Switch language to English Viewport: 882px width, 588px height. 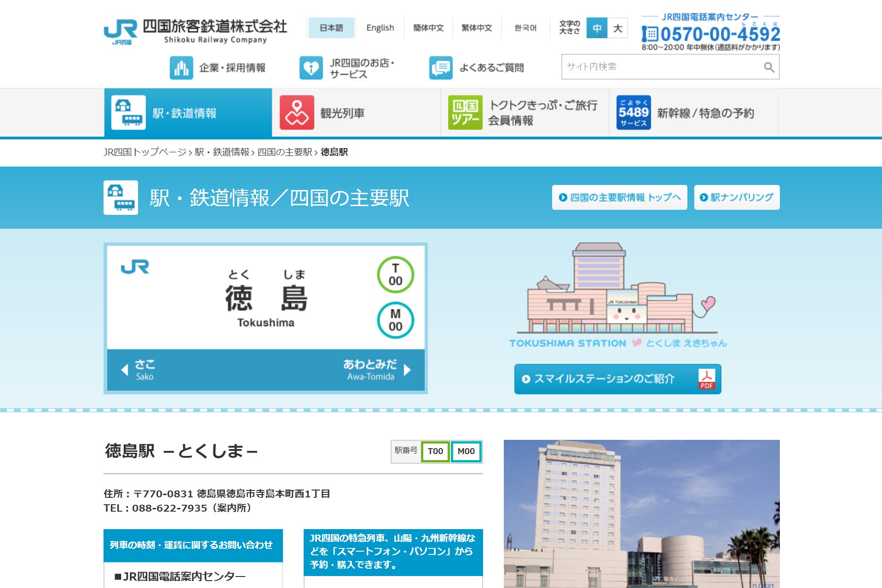[380, 28]
